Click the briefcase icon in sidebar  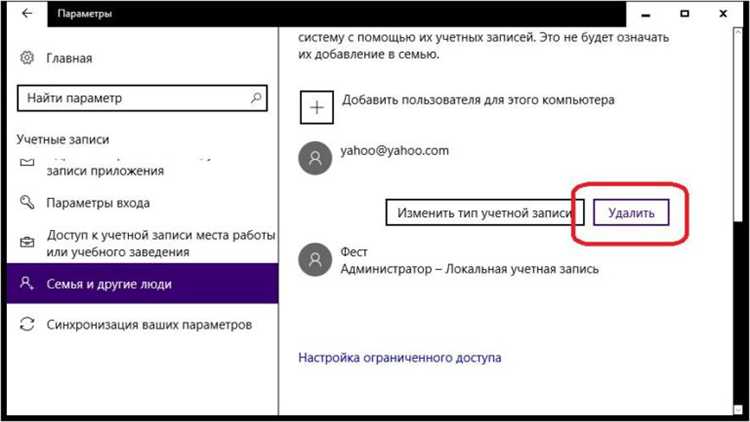pos(27,242)
